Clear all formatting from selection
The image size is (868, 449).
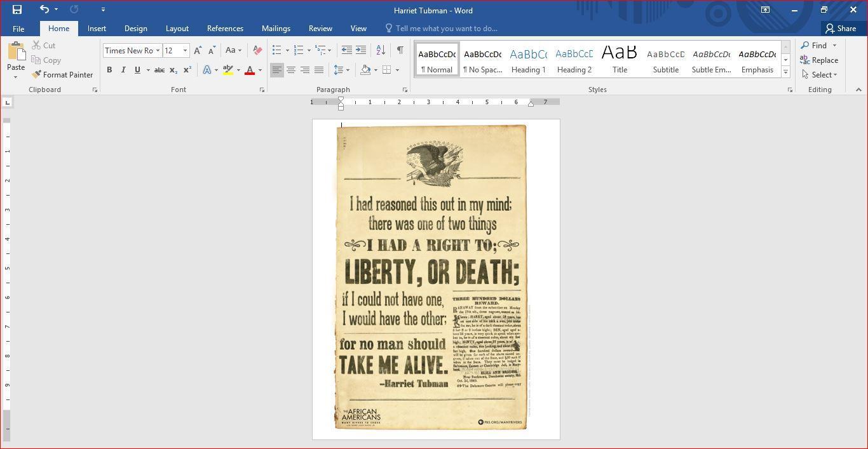(x=257, y=50)
